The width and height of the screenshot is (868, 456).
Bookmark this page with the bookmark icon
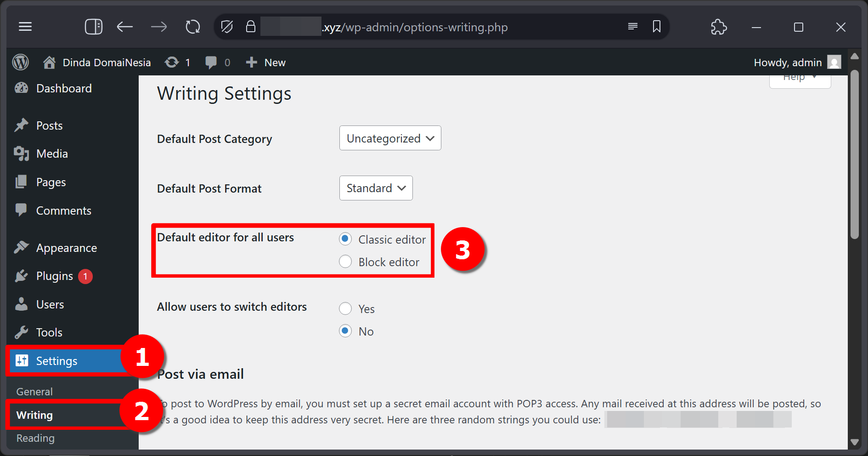(657, 27)
